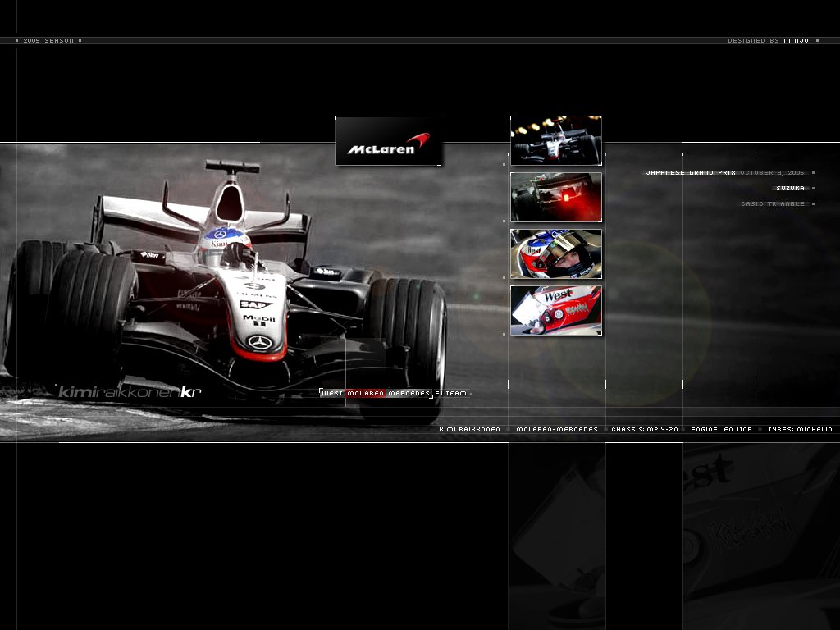
Task: Click the 'kimiraikkonenkr' signature text
Action: tap(130, 392)
